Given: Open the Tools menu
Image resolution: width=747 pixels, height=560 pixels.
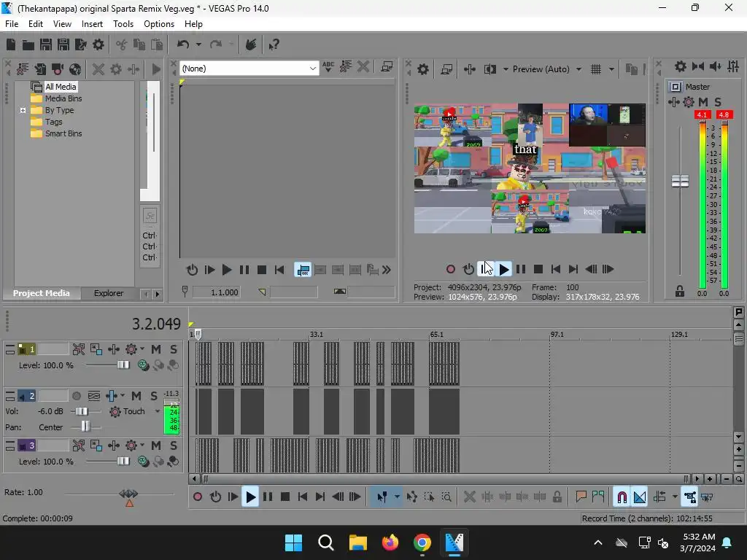Looking at the screenshot, I should 123,24.
